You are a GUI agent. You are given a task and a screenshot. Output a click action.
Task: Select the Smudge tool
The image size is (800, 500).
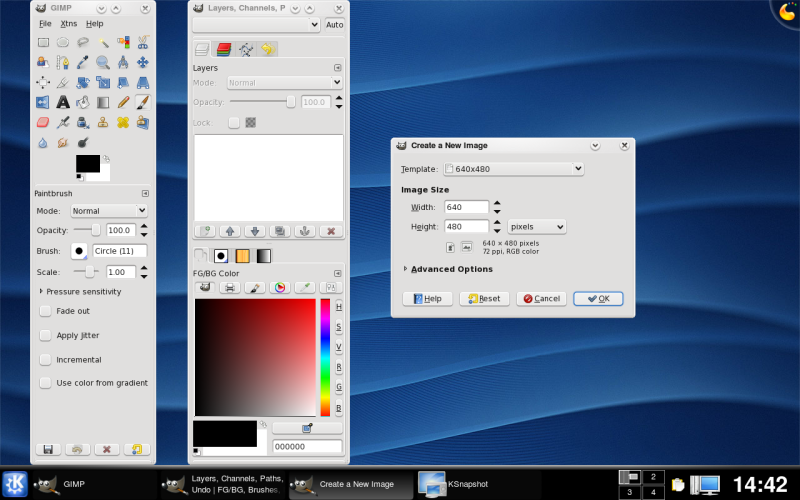pyautogui.click(x=63, y=142)
